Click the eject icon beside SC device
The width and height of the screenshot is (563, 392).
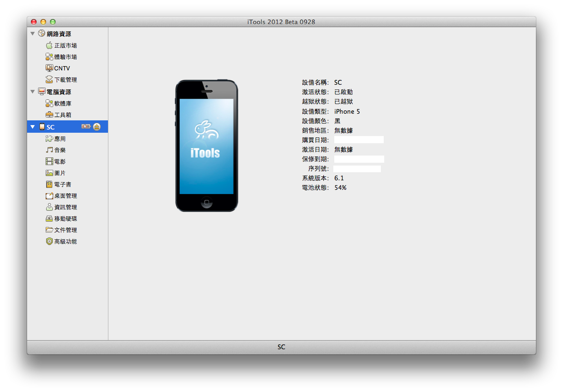(97, 127)
